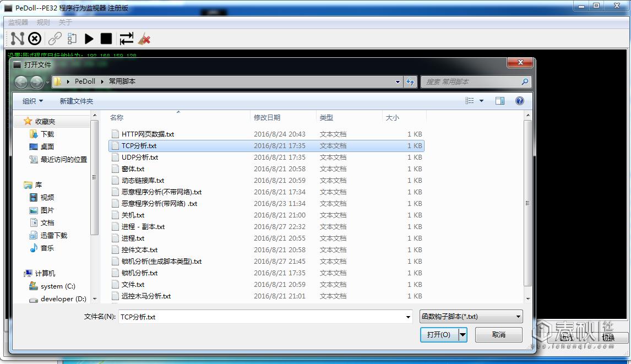Open the 关于 menu
The image size is (631, 364).
coord(65,22)
